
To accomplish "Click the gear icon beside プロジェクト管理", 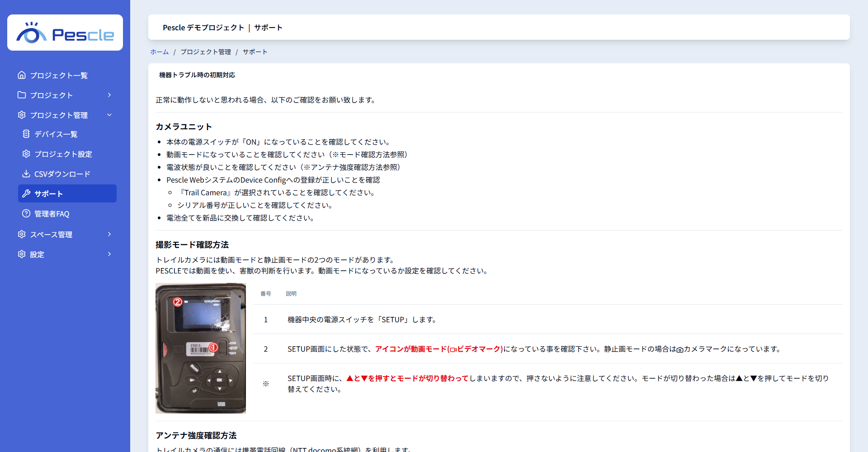I will 22,115.
